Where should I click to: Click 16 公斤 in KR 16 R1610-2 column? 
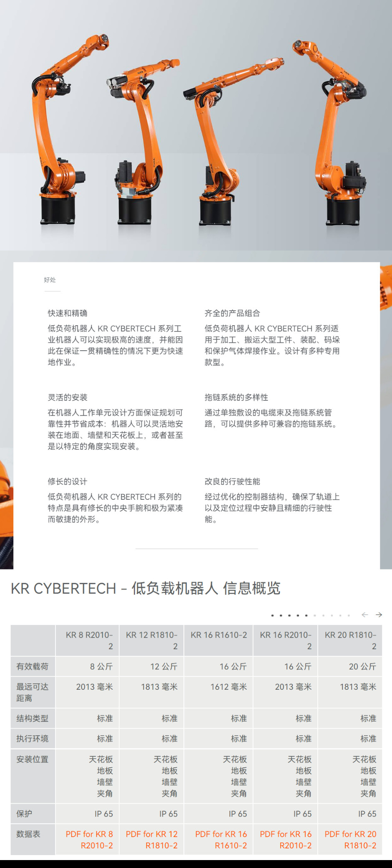click(233, 667)
